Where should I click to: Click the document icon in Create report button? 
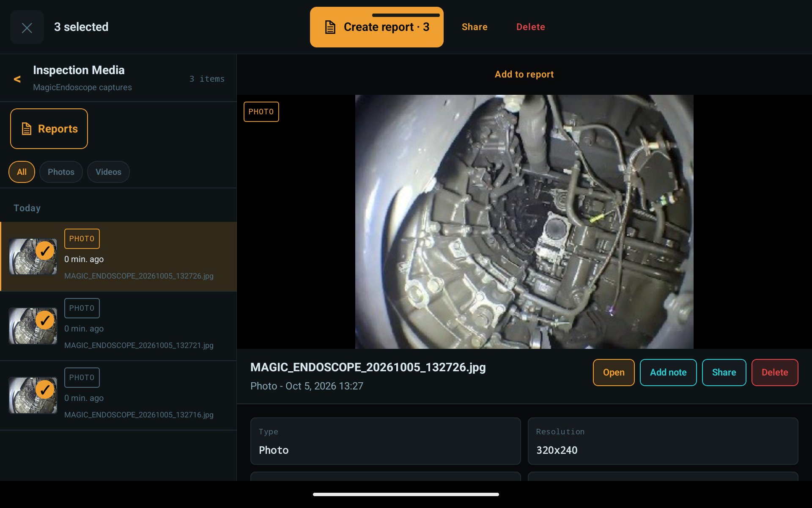coord(330,27)
